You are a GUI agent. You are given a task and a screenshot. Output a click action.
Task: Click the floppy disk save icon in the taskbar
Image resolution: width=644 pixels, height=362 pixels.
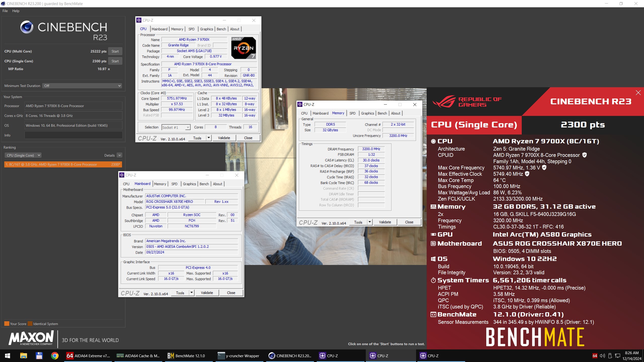39,356
